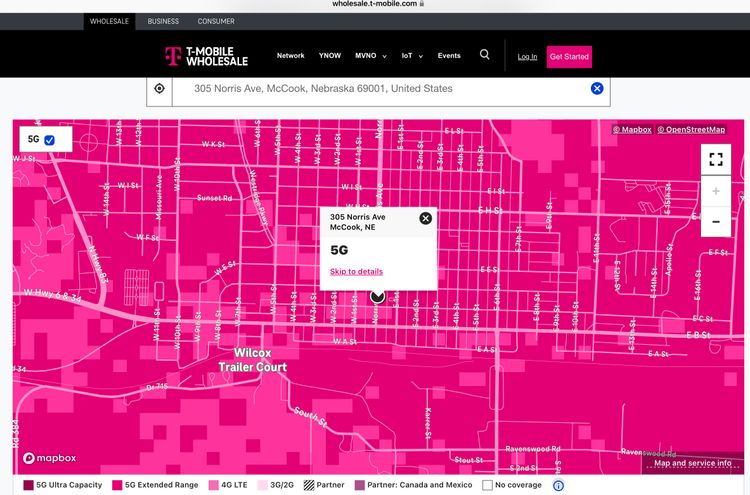Open the Mapbox attribution link
This screenshot has width=750, height=495.
click(632, 130)
